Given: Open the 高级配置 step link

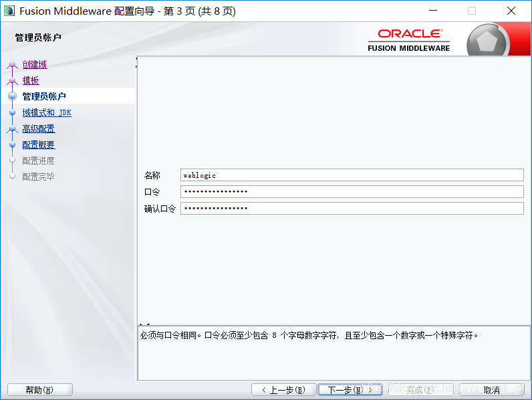Looking at the screenshot, I should (x=39, y=128).
